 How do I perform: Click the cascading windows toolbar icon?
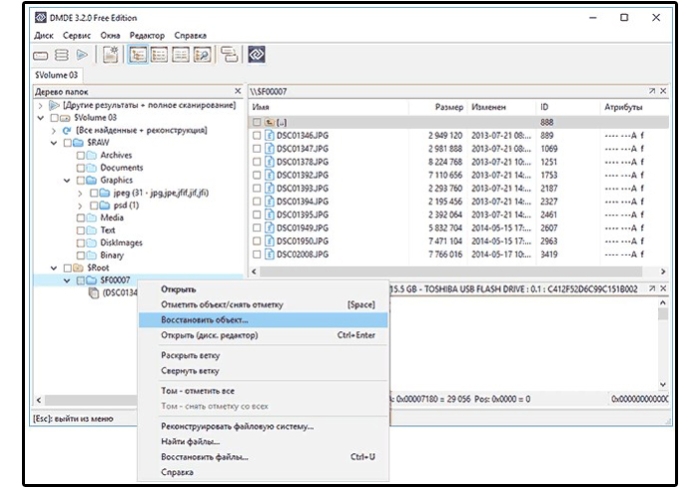[229, 54]
